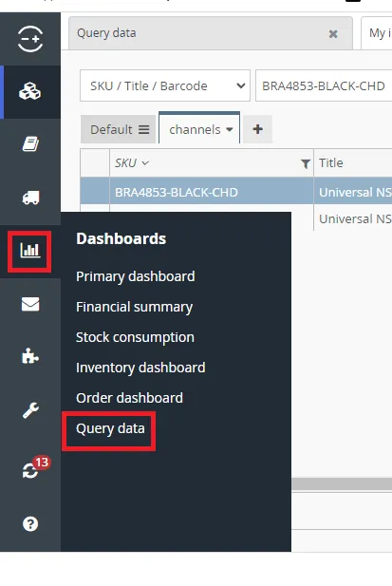Viewport: 392px width, 586px height.
Task: Select the BRA4853-BLACK-CHD row cell
Action: coord(212,192)
